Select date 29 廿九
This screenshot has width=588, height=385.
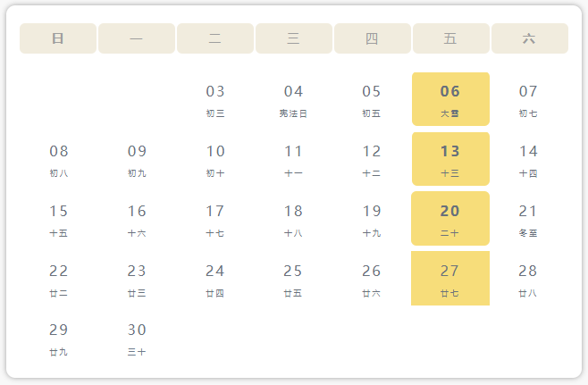pos(58,338)
